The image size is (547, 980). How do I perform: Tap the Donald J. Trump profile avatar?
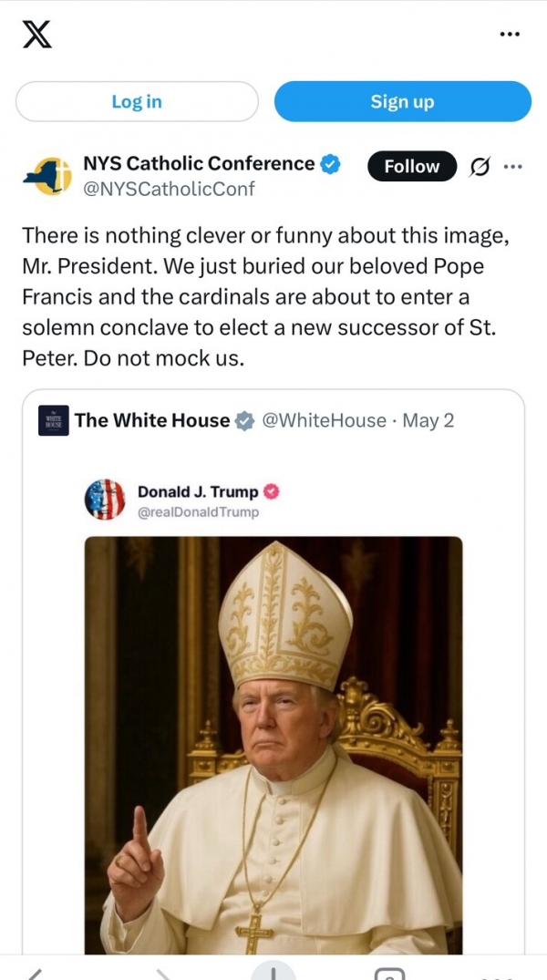coord(105,500)
